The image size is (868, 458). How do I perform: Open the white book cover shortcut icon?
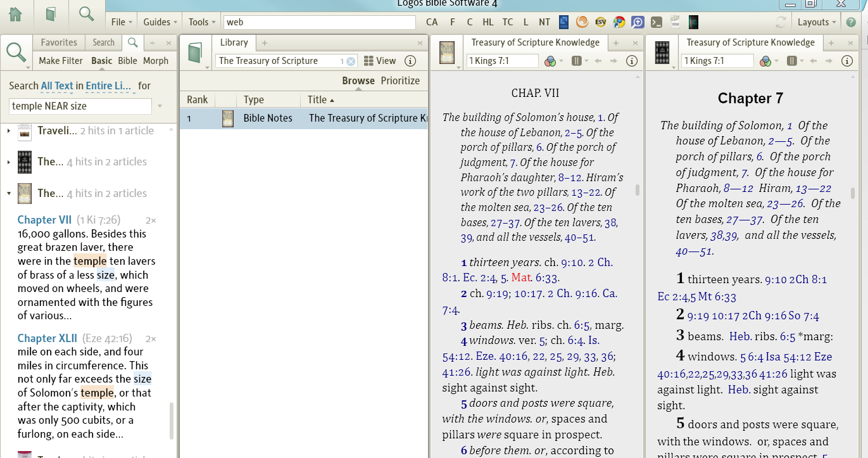click(x=676, y=22)
